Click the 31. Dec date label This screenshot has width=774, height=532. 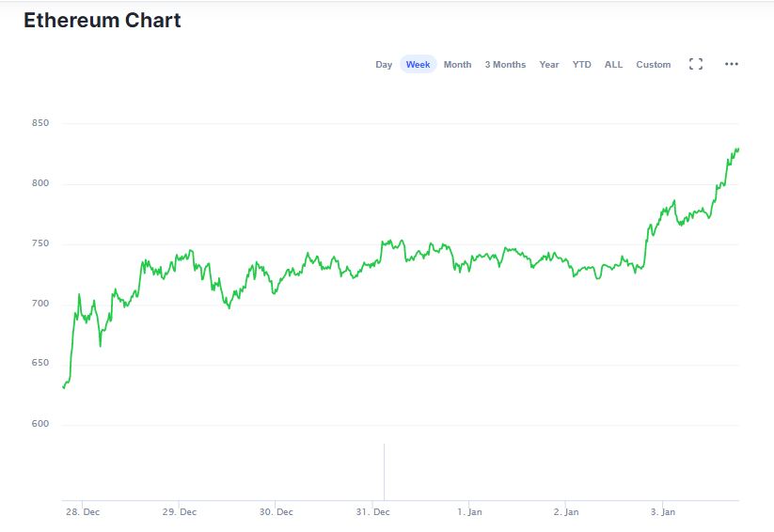point(372,512)
